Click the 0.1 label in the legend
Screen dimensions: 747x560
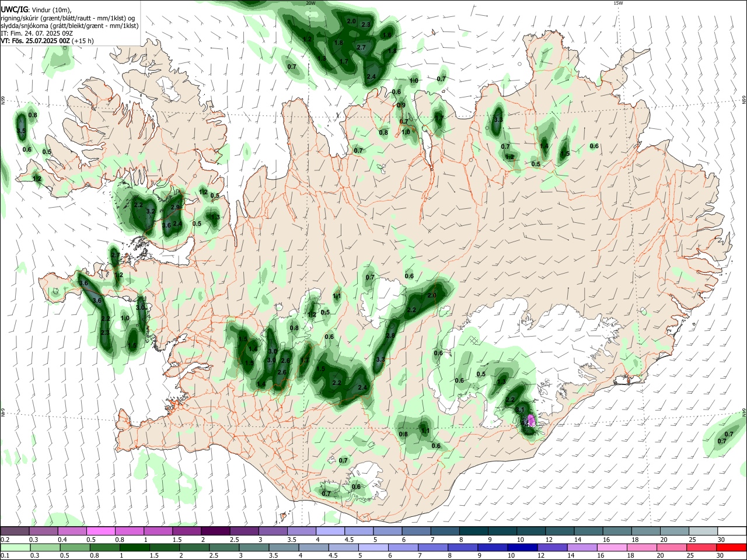pos(5,556)
